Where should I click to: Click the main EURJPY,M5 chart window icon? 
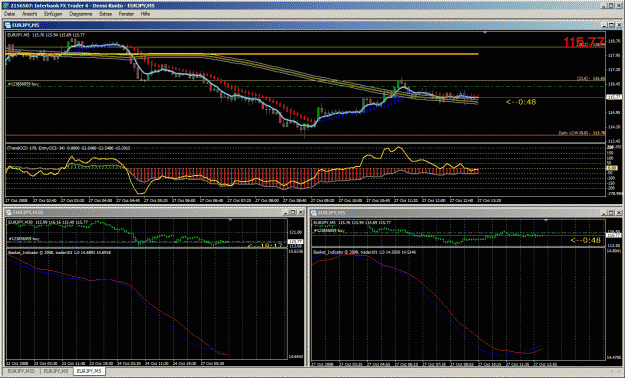(x=8, y=25)
